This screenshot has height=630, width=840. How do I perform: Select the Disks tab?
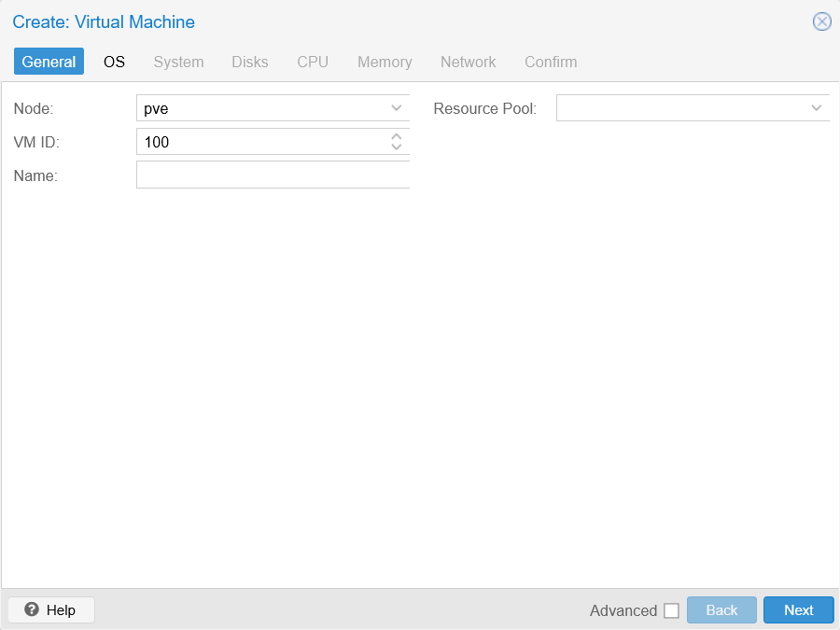[x=249, y=62]
